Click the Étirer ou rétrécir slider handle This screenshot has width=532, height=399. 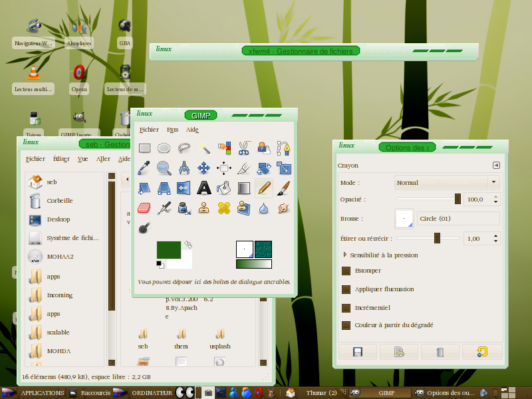pyautogui.click(x=437, y=238)
